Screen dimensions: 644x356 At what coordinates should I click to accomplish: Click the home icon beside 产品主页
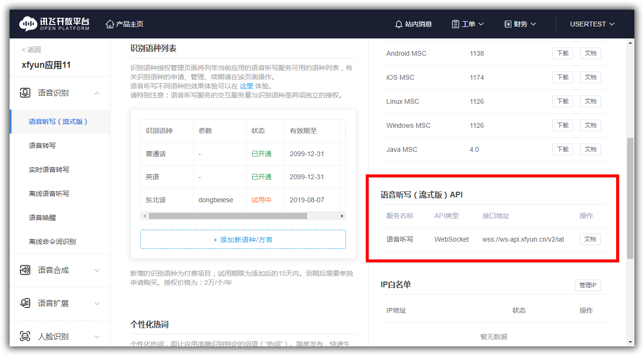point(110,24)
